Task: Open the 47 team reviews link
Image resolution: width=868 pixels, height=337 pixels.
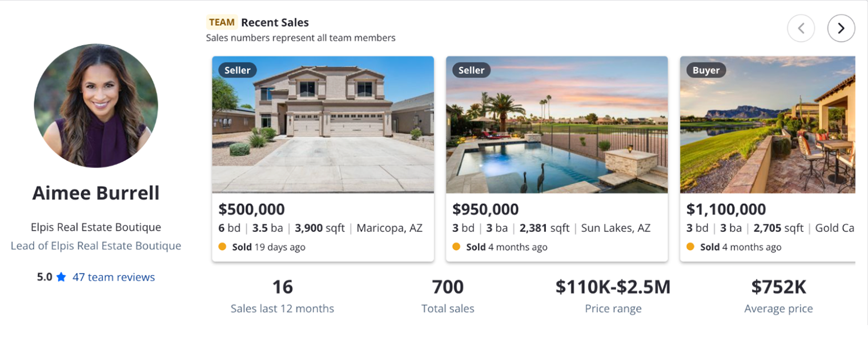Action: pyautogui.click(x=114, y=277)
